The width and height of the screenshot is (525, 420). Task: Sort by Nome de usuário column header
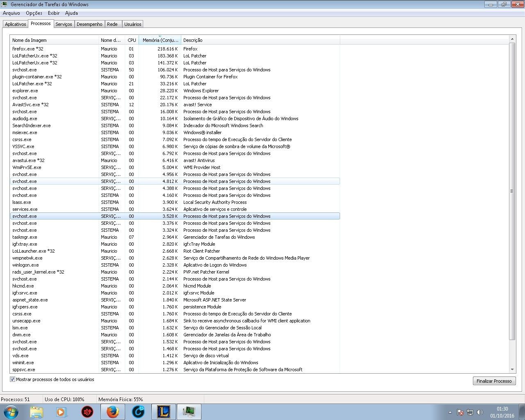pyautogui.click(x=112, y=40)
